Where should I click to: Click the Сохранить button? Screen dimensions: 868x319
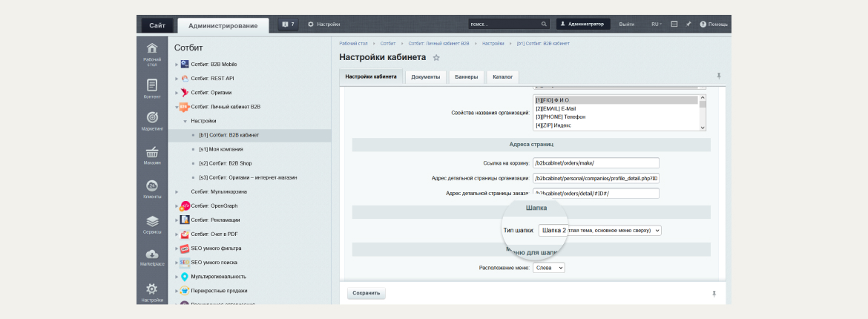[x=366, y=293]
